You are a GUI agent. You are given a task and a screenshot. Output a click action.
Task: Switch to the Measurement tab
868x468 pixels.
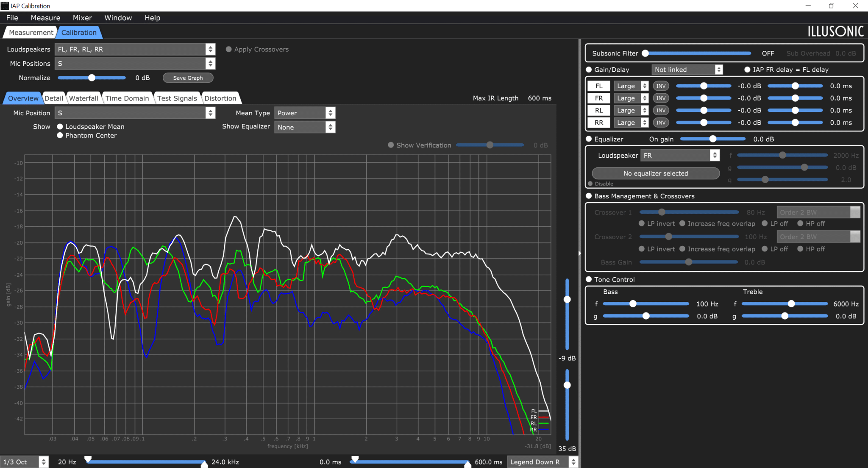tap(31, 33)
